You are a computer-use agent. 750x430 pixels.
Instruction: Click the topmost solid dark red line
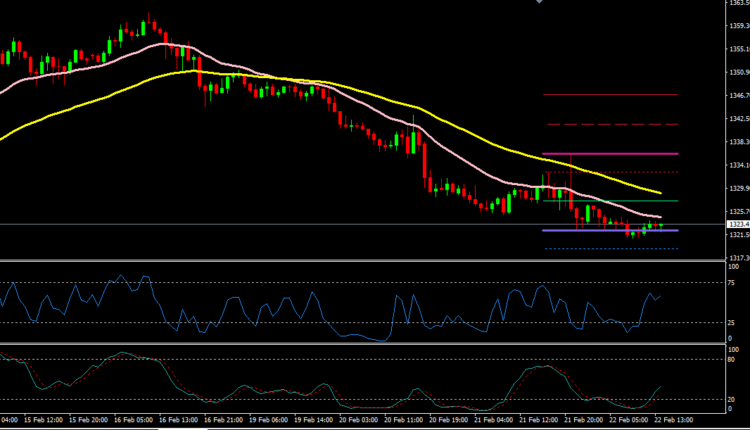tap(610, 94)
